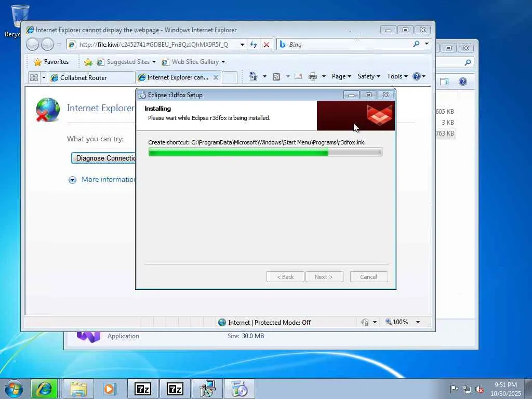Click the Internet Explorer taskbar icon
This screenshot has width=532, height=399.
point(44,389)
